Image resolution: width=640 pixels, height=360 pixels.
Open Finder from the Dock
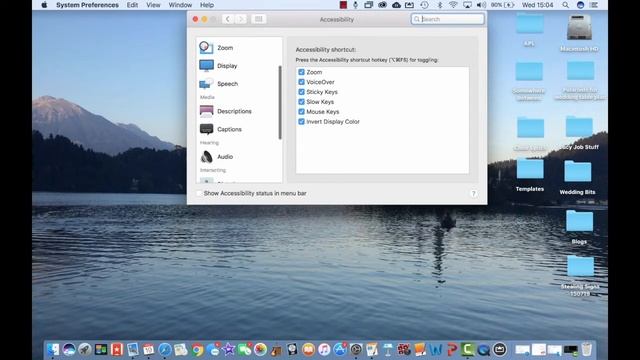[x=53, y=349]
